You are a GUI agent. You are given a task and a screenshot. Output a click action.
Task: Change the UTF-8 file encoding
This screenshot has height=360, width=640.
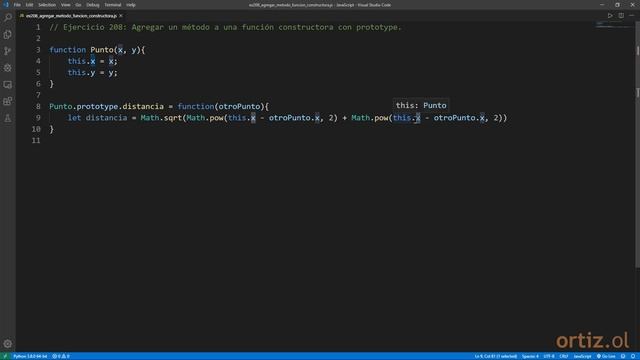(x=549, y=356)
